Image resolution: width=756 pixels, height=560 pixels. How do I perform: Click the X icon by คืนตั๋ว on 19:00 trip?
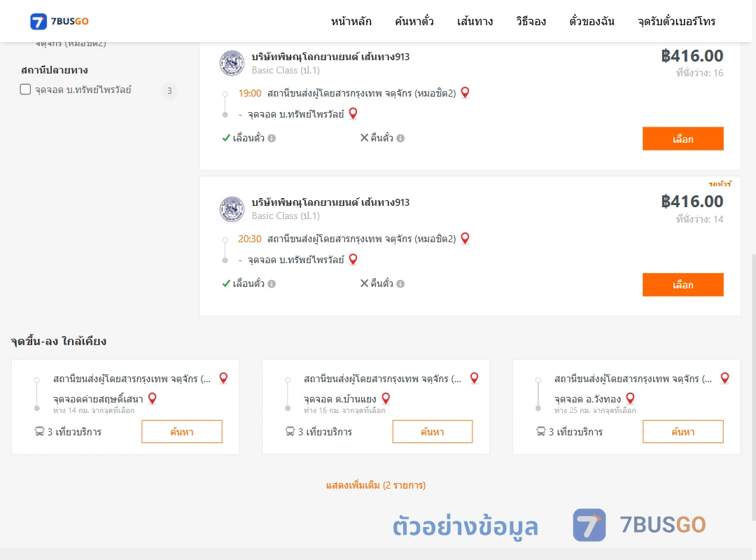365,137
